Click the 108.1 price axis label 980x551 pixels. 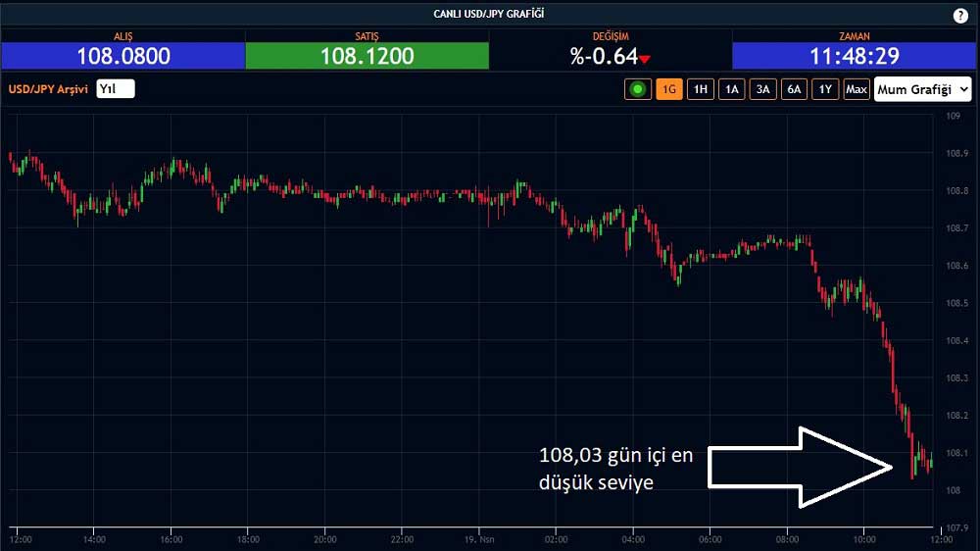coord(956,453)
